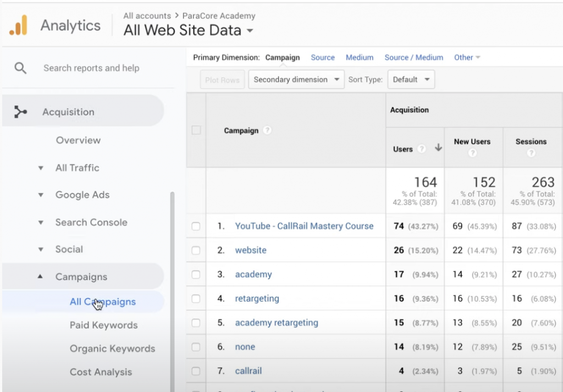Open the academy campaign link
563x392 pixels.
tap(253, 274)
